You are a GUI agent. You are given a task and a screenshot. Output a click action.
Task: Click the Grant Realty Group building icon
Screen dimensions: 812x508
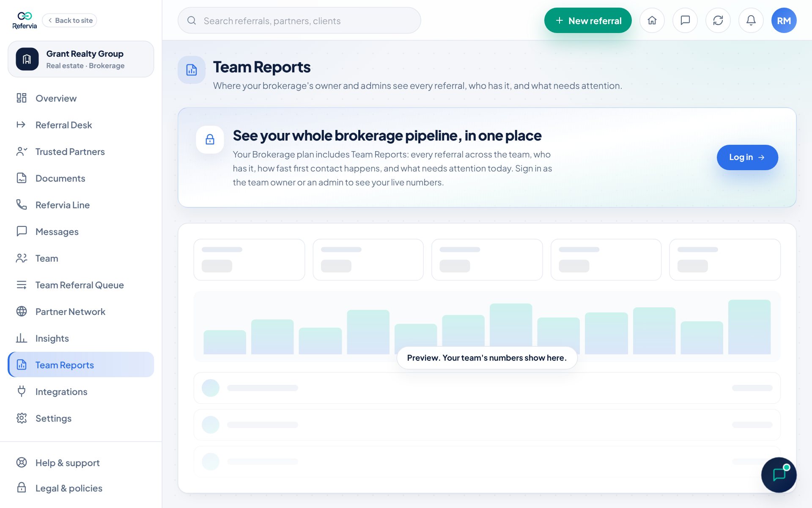pyautogui.click(x=27, y=59)
